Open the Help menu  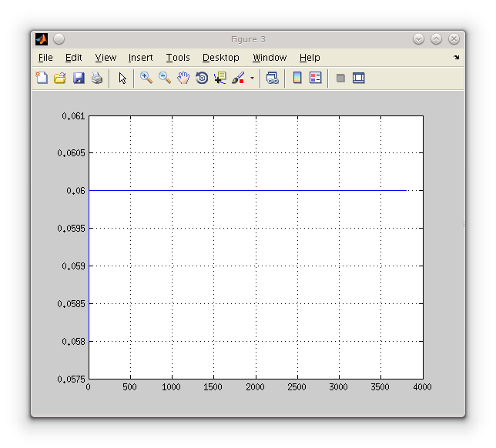310,58
